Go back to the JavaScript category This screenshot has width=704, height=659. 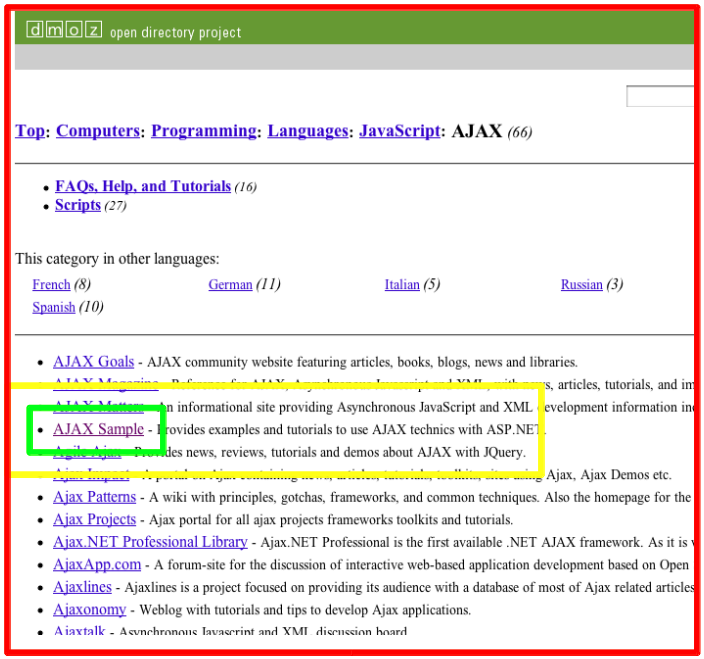point(399,131)
